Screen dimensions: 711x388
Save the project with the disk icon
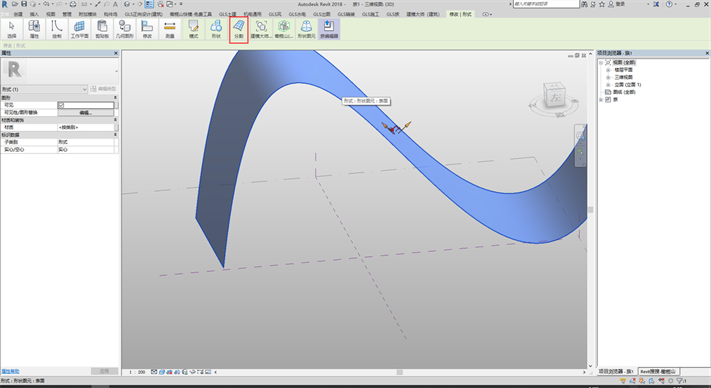point(24,4)
